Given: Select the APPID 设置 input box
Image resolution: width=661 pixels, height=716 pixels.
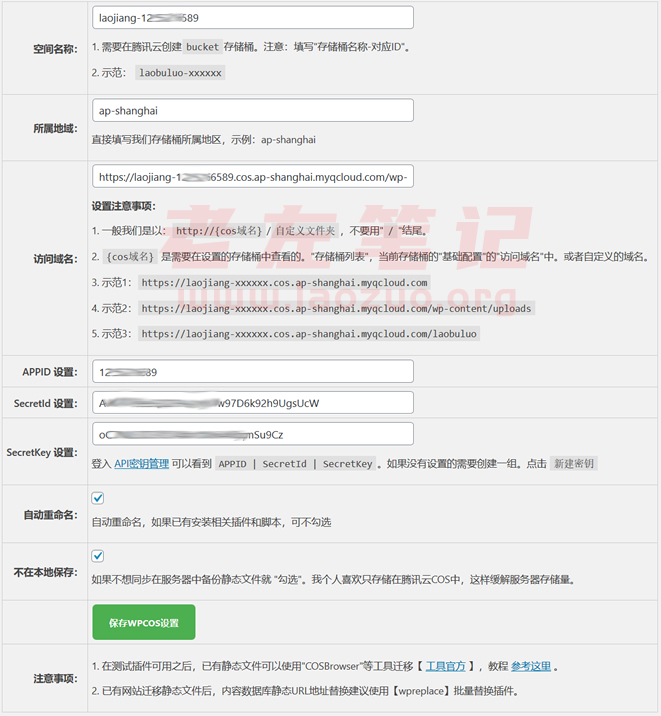Looking at the screenshot, I should point(252,372).
